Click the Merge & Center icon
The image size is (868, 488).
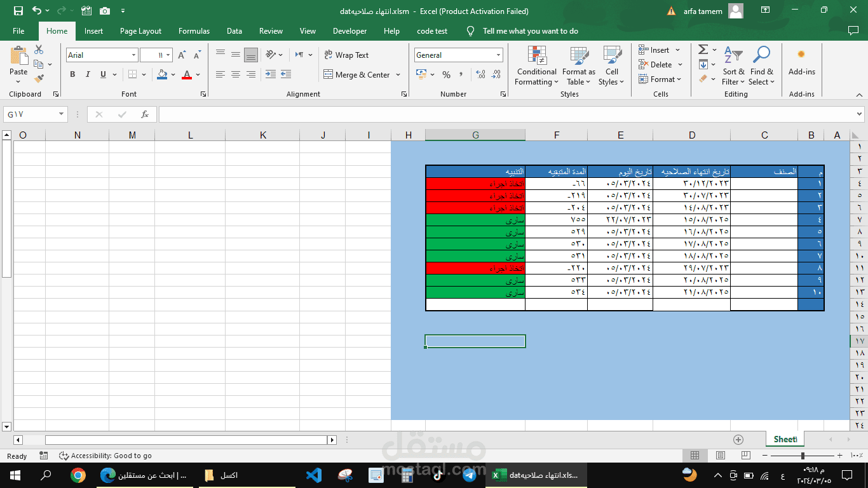click(x=328, y=74)
